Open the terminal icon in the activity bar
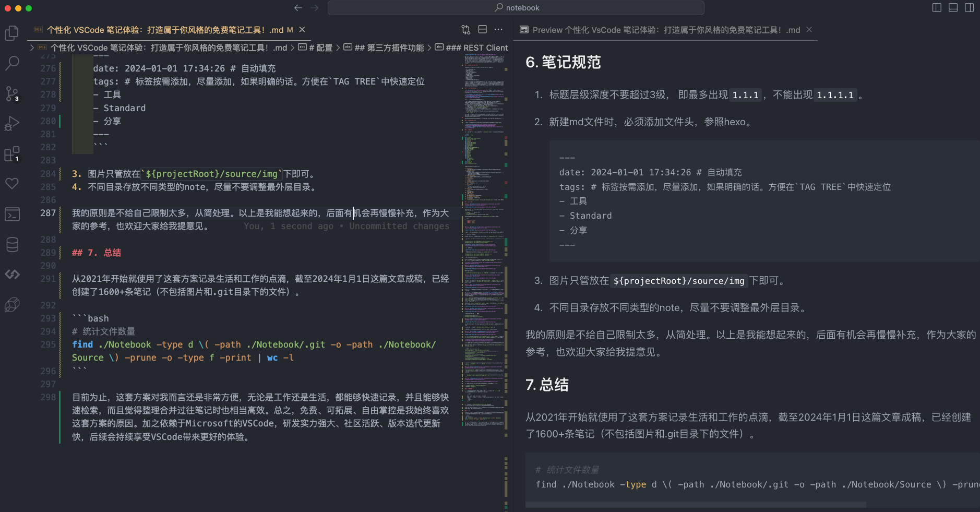The width and height of the screenshot is (980, 512). click(x=12, y=214)
